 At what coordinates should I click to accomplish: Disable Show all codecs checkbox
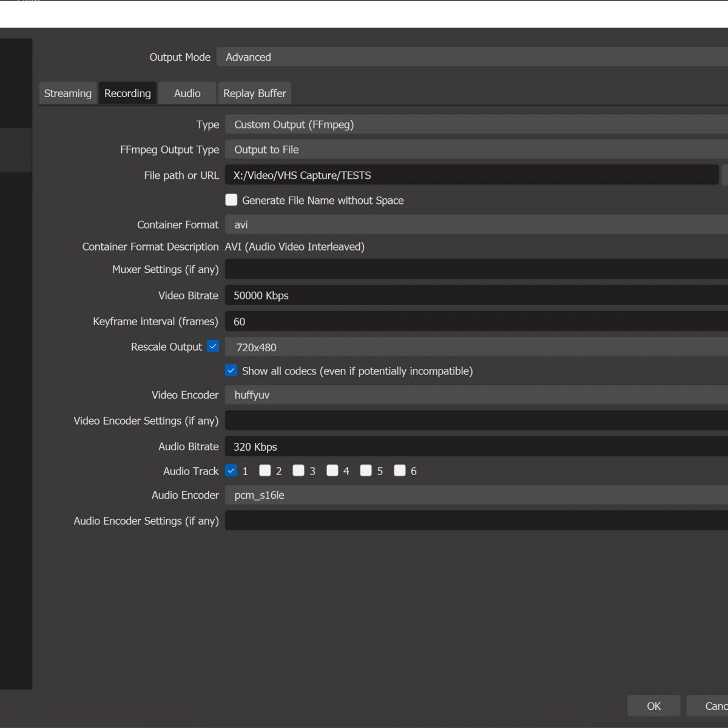231,371
